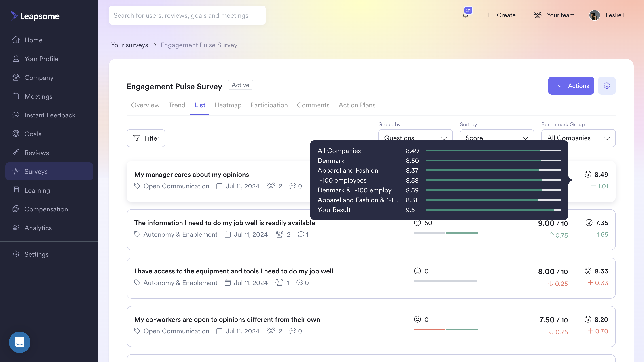The image size is (644, 362).
Task: Open Your Profile in sidebar
Action: [49, 59]
